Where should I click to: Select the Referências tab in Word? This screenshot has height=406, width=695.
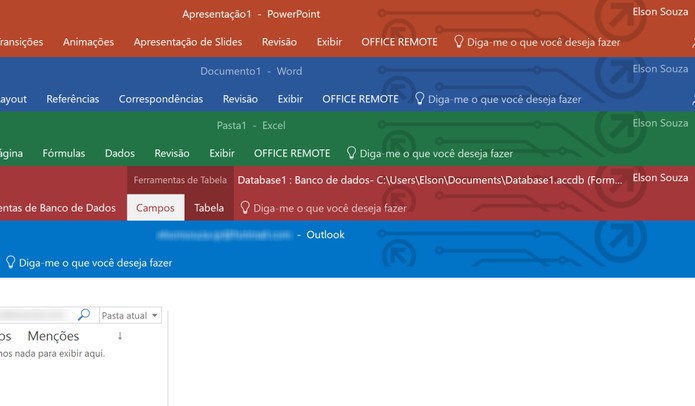tap(73, 99)
